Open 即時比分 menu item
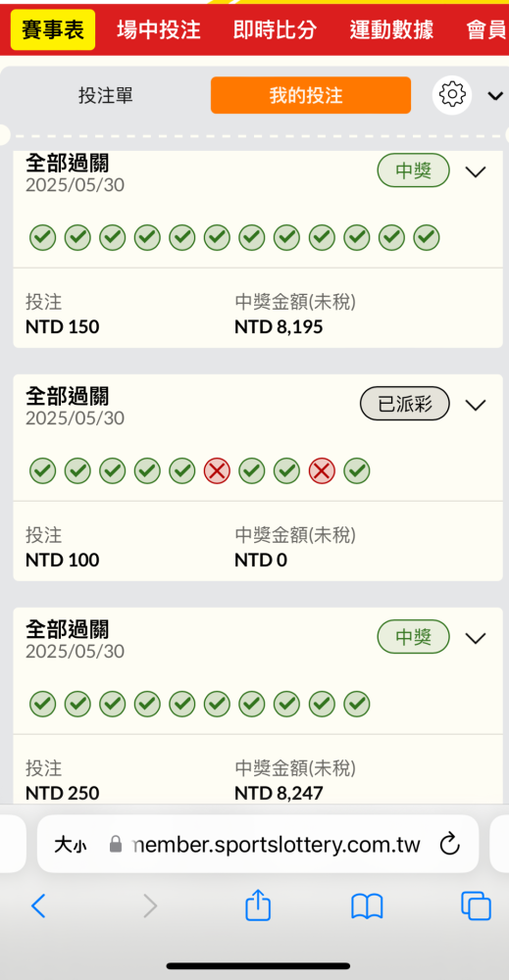The width and height of the screenshot is (509, 980). coord(276,30)
